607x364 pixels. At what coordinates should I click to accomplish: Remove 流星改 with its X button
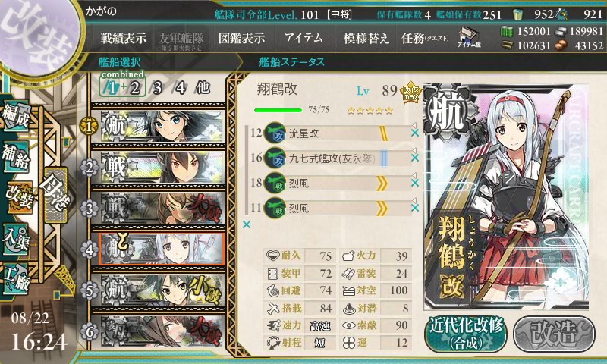pyautogui.click(x=414, y=133)
